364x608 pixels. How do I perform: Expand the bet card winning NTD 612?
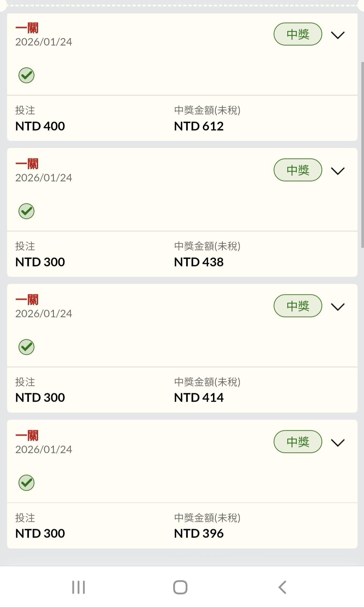click(x=338, y=35)
